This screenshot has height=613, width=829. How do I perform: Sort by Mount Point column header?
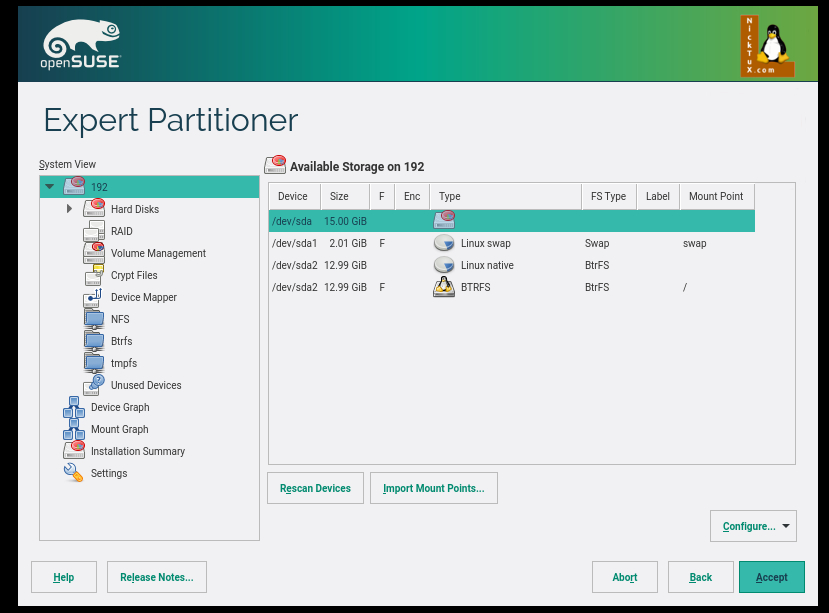[x=715, y=197]
